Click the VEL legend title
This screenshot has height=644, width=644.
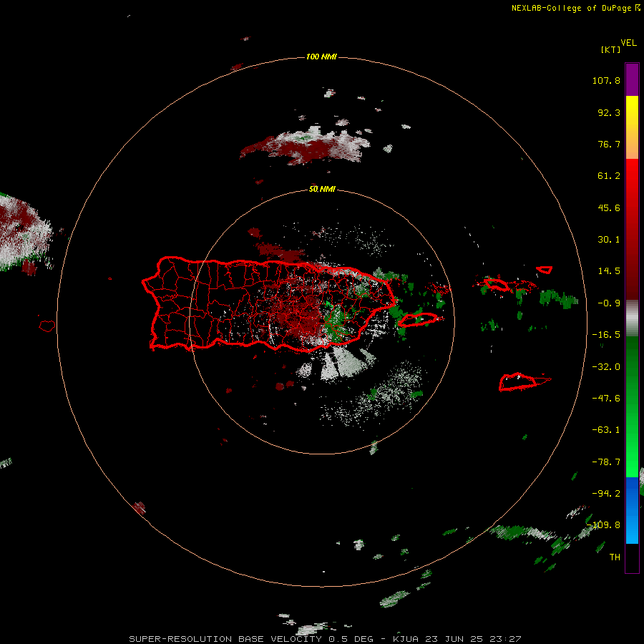(628, 43)
